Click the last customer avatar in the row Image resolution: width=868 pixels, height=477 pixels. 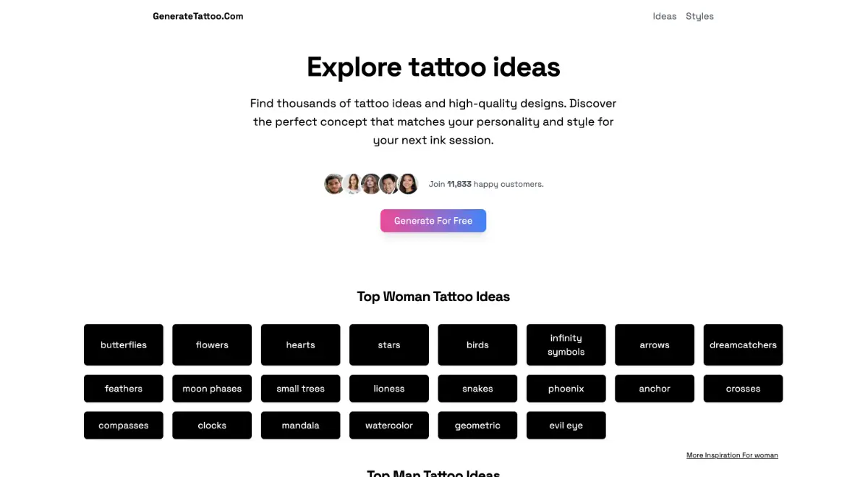click(408, 184)
